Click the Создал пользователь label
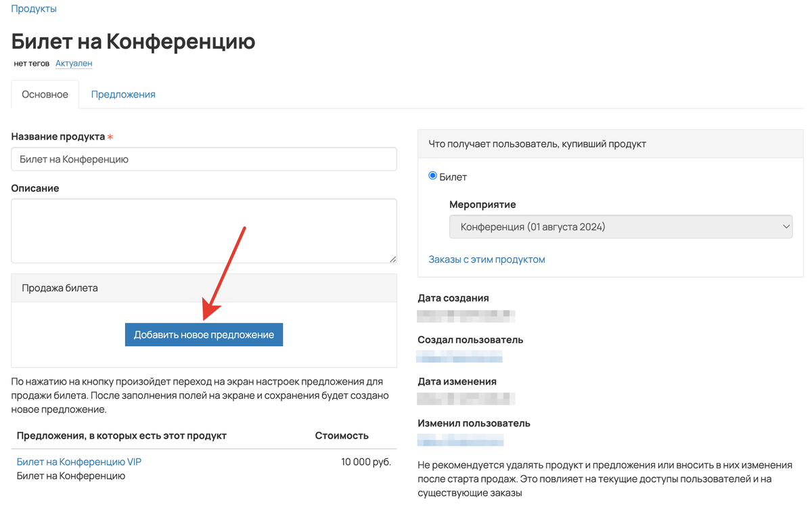The width and height of the screenshot is (812, 507). click(x=470, y=340)
